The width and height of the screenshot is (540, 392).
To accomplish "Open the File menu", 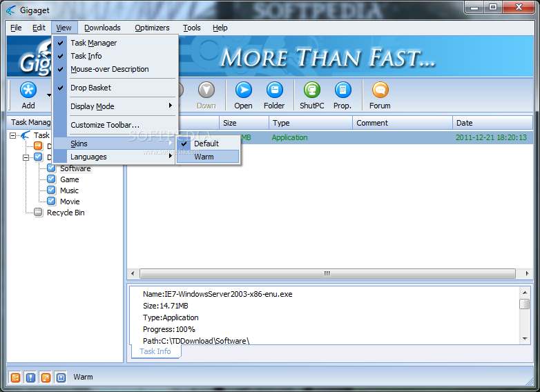I will [16, 28].
